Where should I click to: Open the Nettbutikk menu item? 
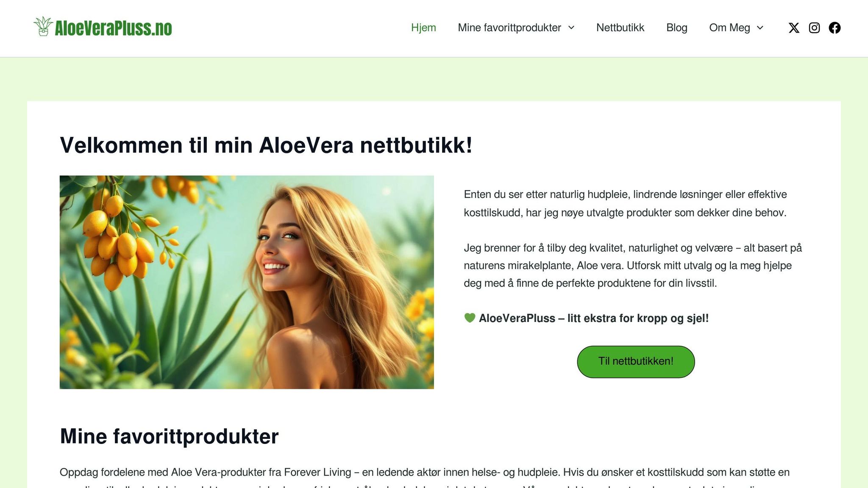click(620, 28)
